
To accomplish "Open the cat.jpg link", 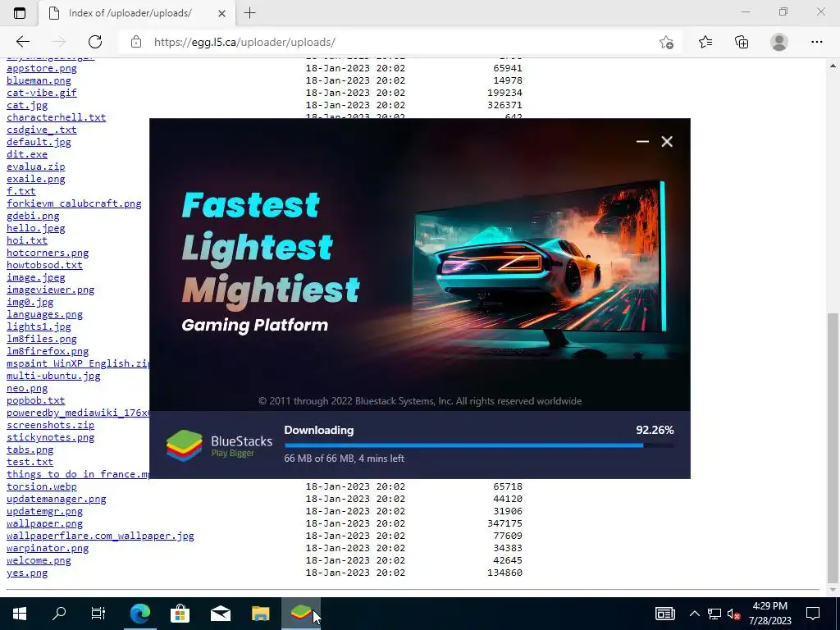I will coord(27,105).
